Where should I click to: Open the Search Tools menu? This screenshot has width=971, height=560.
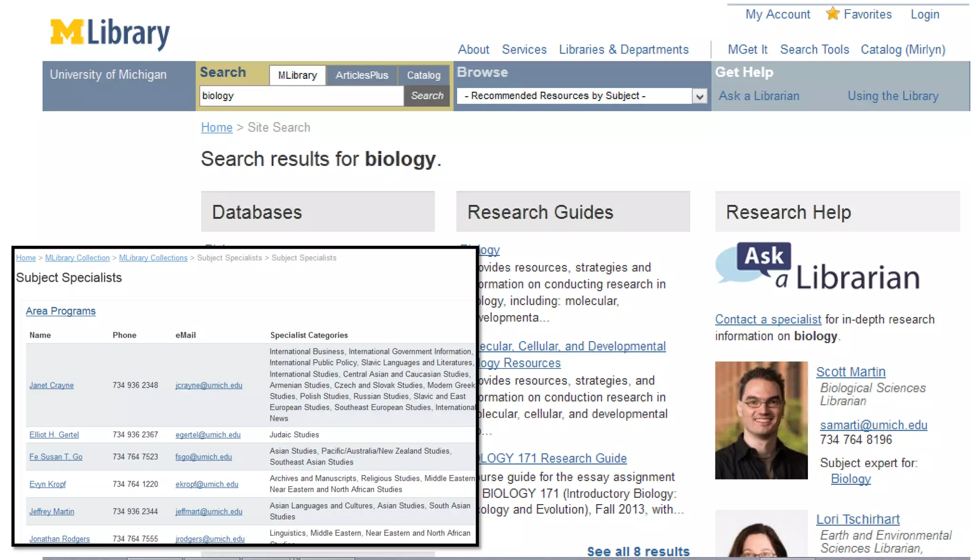814,49
